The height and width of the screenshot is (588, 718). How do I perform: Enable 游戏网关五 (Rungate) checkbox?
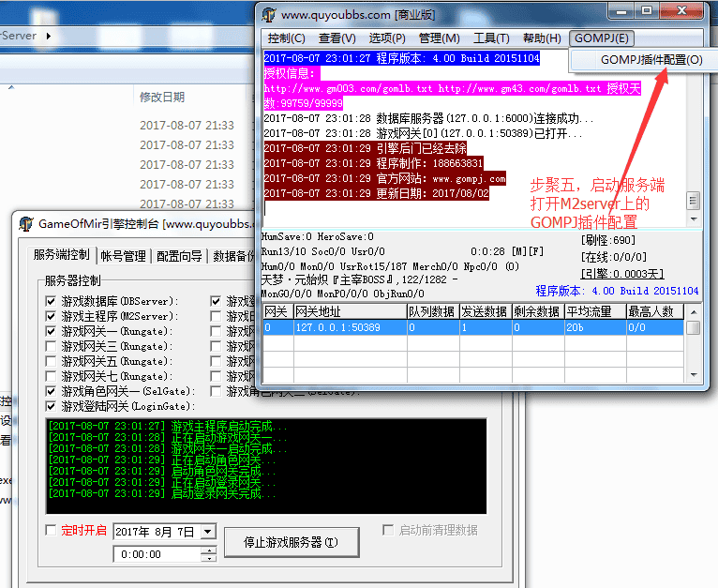coord(51,362)
